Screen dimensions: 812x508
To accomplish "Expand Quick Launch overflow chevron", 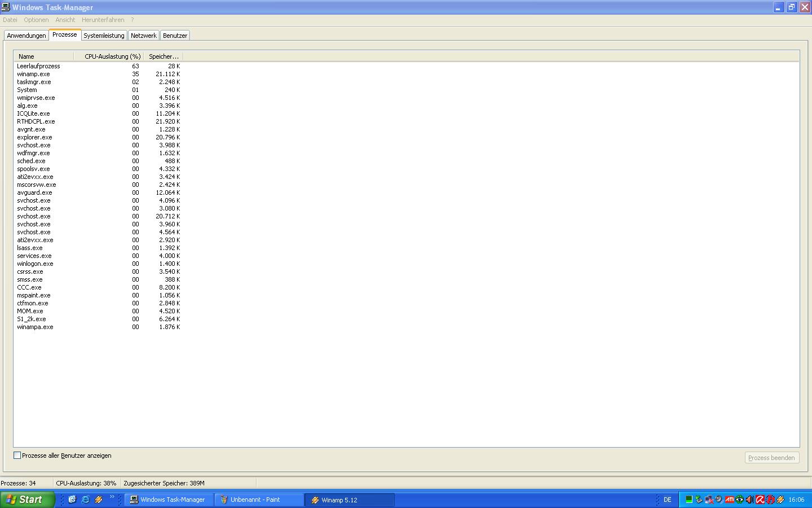I will tap(112, 497).
